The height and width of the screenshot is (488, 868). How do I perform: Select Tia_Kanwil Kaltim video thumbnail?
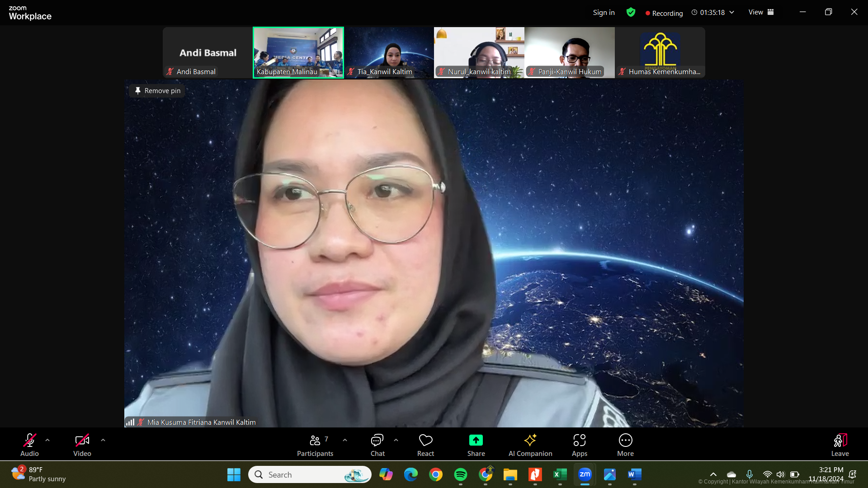(389, 52)
